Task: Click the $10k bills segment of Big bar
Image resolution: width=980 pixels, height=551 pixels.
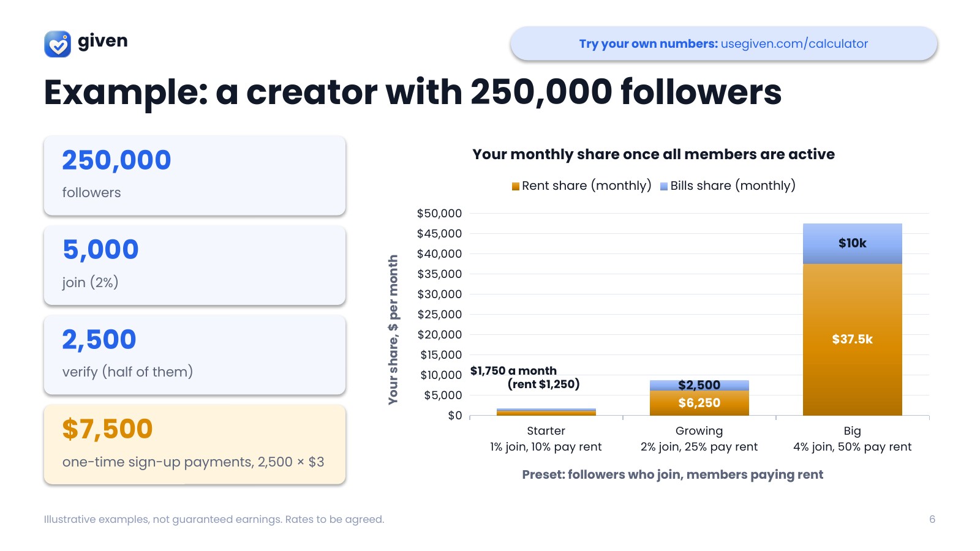Action: (x=852, y=244)
